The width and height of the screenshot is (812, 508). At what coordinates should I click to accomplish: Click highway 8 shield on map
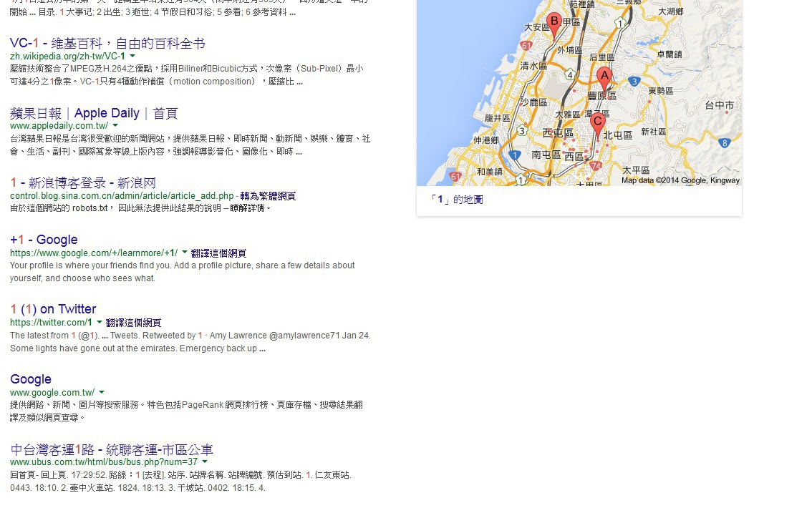pos(725,143)
